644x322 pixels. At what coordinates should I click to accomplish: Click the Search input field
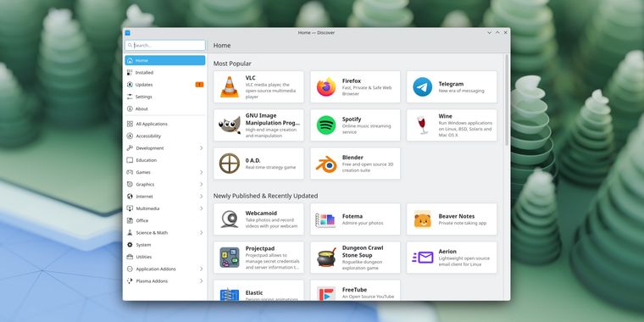[165, 45]
